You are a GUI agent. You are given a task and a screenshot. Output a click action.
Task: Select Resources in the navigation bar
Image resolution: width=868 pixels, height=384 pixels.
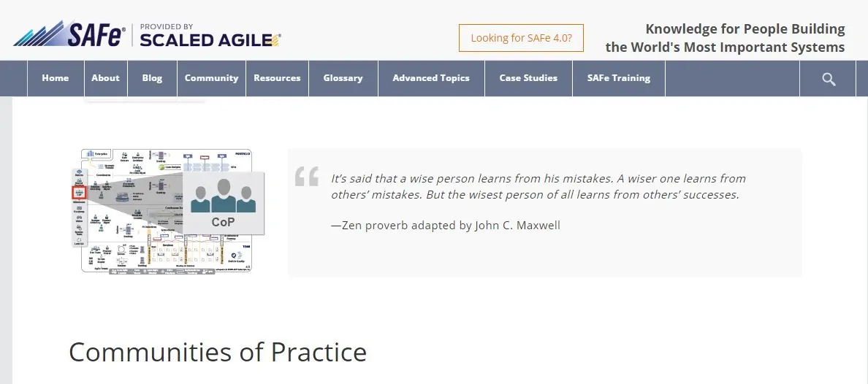(x=277, y=78)
